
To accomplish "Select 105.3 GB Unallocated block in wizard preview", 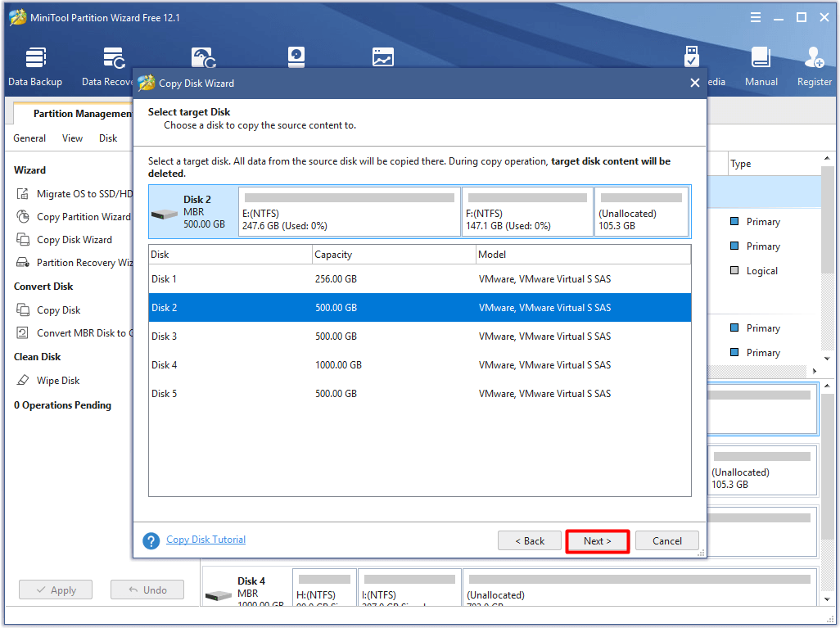I will coord(641,212).
